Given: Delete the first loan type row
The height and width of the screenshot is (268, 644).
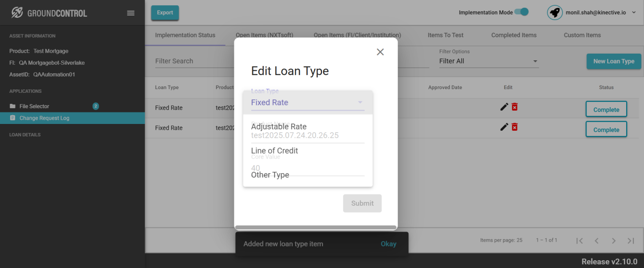Looking at the screenshot, I should click(x=515, y=107).
